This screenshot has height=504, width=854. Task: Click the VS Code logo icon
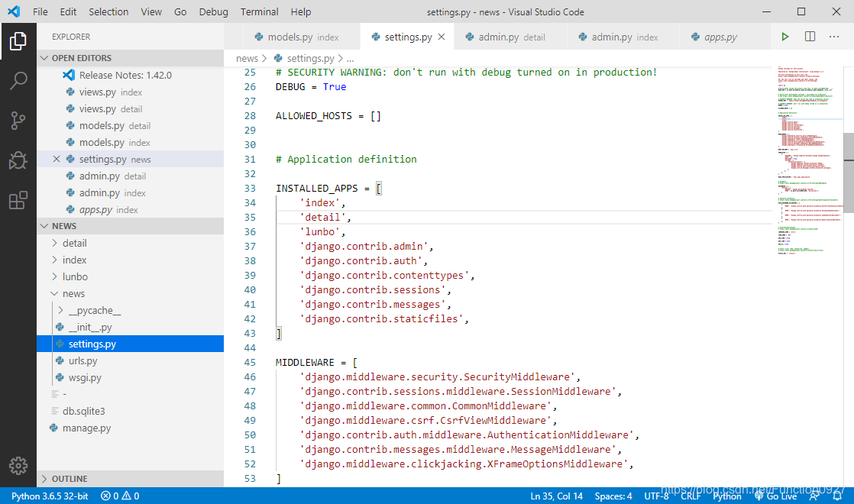point(14,11)
